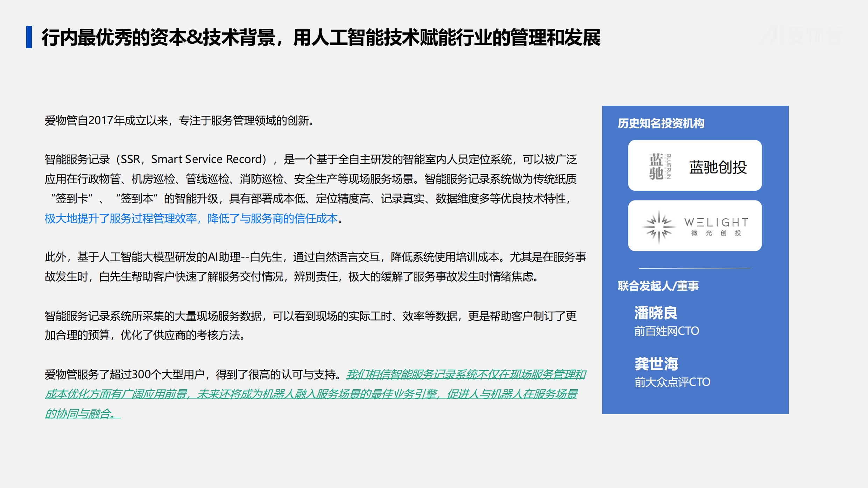The image size is (868, 488).
Task: Click the Welight starburst logo icon
Action: [659, 227]
